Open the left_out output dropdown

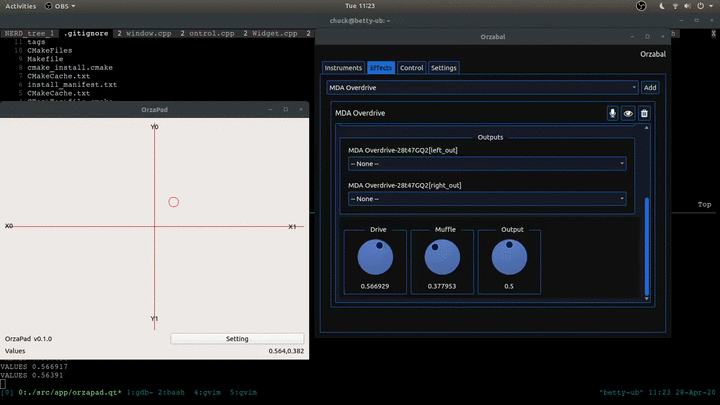[487, 164]
